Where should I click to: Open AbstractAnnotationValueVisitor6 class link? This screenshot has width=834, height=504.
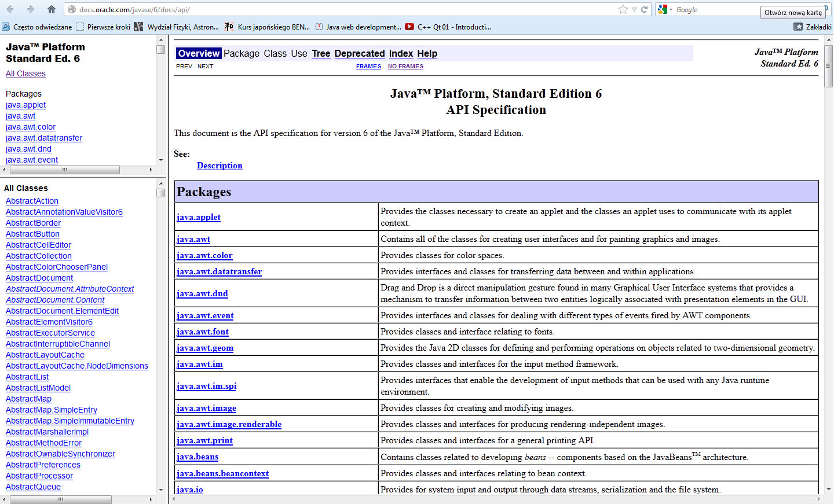[x=64, y=212]
